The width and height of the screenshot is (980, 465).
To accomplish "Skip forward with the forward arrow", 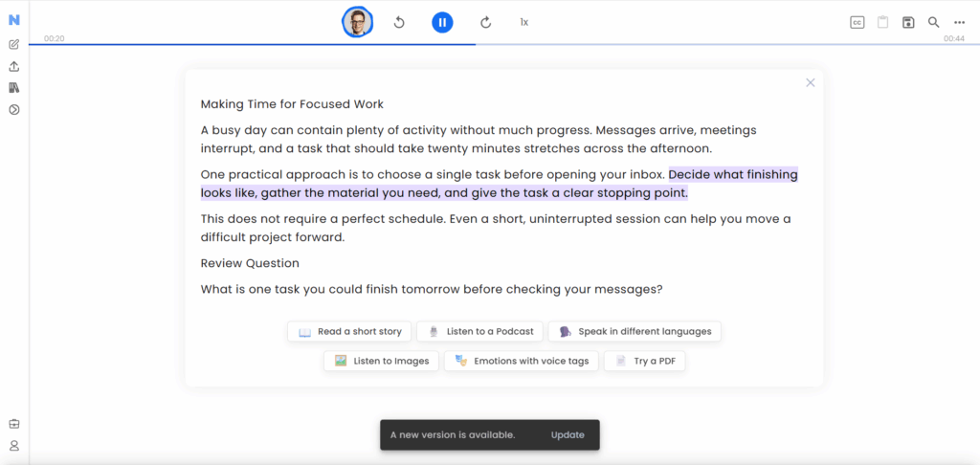I will click(485, 23).
